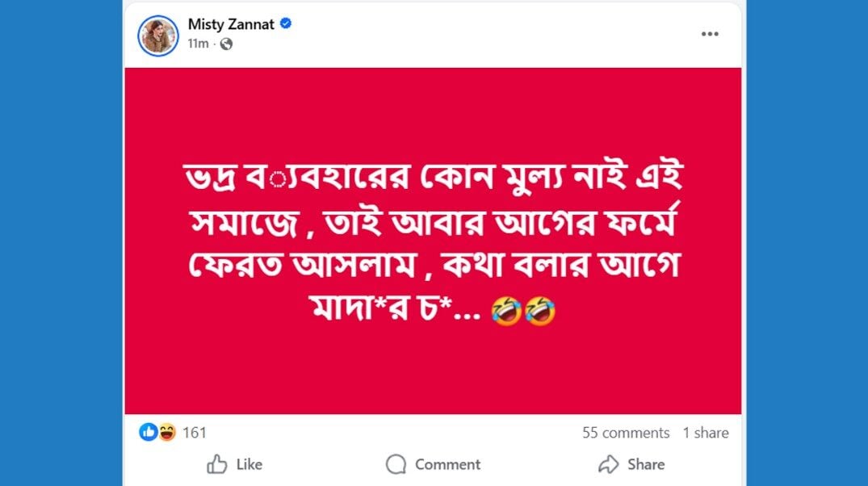Click the thumbs-up icon inside the Like button
This screenshot has width=868, height=486.
tap(216, 464)
